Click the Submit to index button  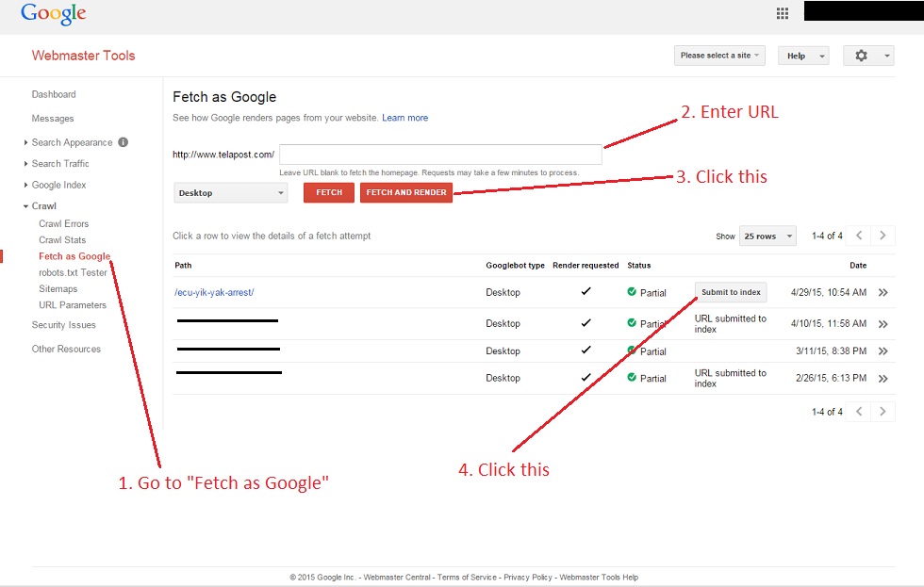(731, 292)
